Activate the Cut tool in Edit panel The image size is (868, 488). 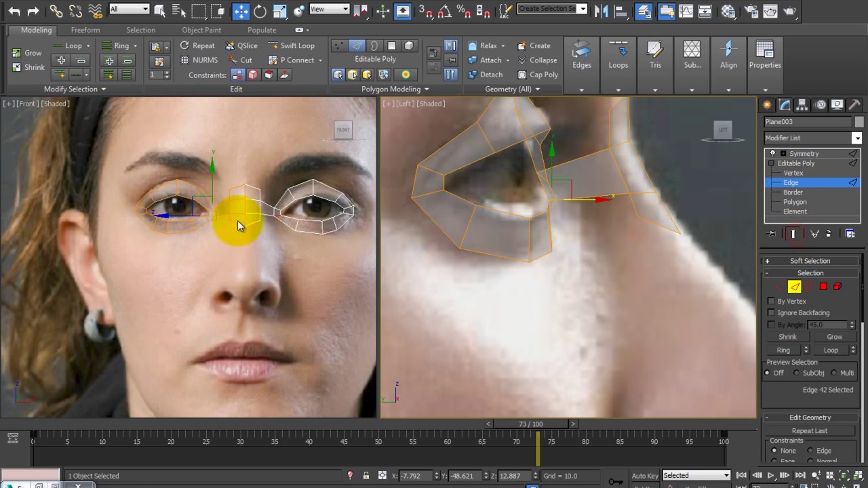coord(239,60)
